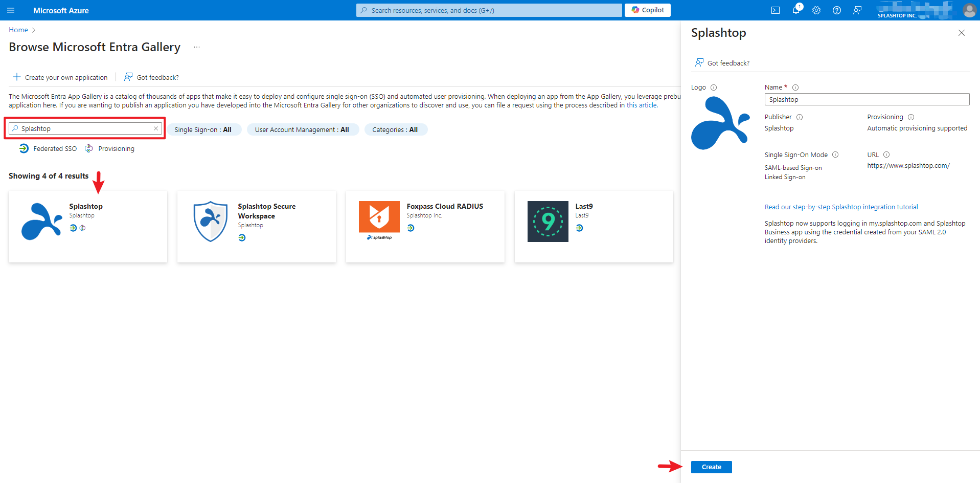Screen dimensions: 980x483
Task: Open Cloud Shell from top bar
Action: coord(776,10)
